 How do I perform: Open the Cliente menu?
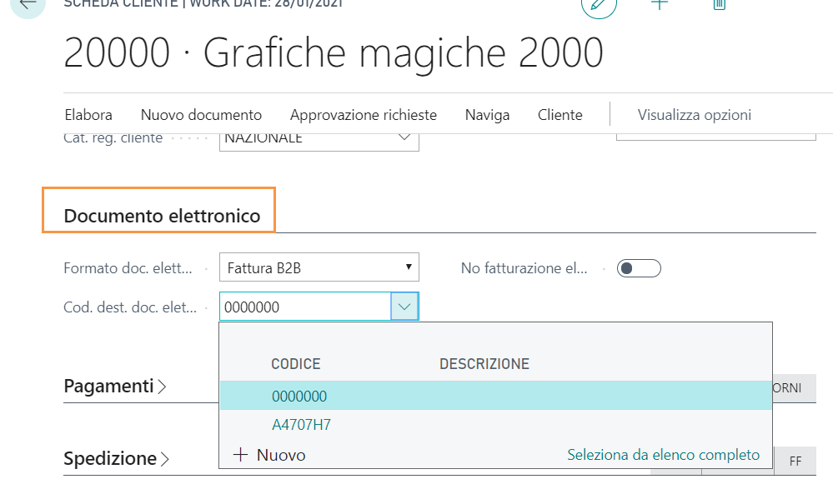560,115
